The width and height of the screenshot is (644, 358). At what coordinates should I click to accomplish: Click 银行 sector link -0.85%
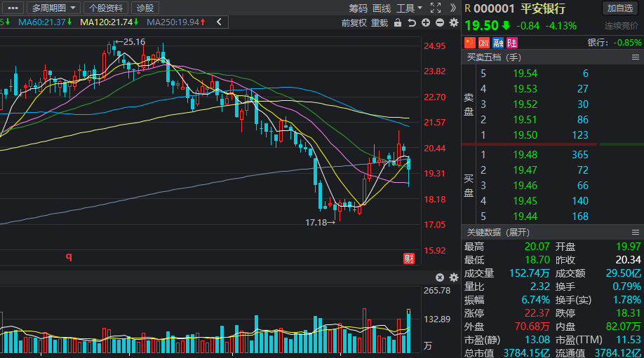615,43
